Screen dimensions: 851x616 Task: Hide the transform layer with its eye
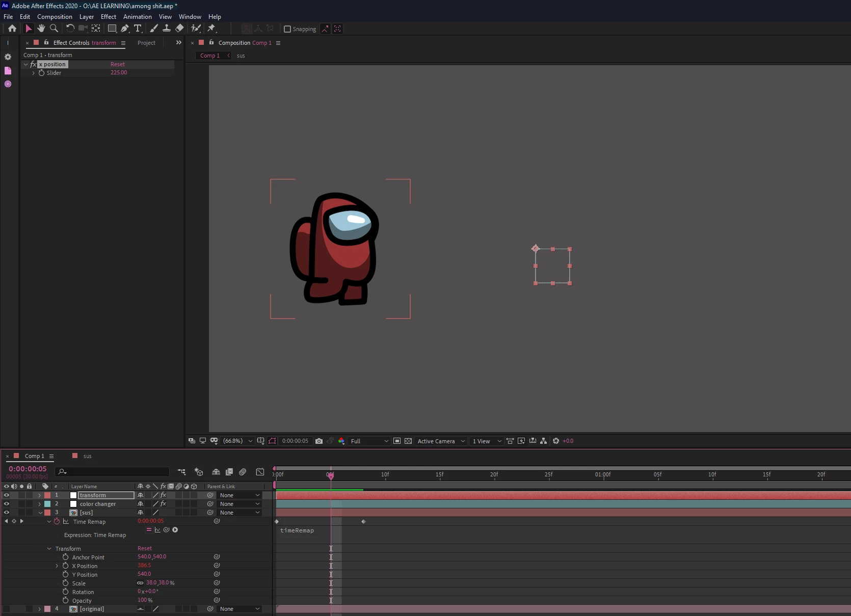point(7,495)
